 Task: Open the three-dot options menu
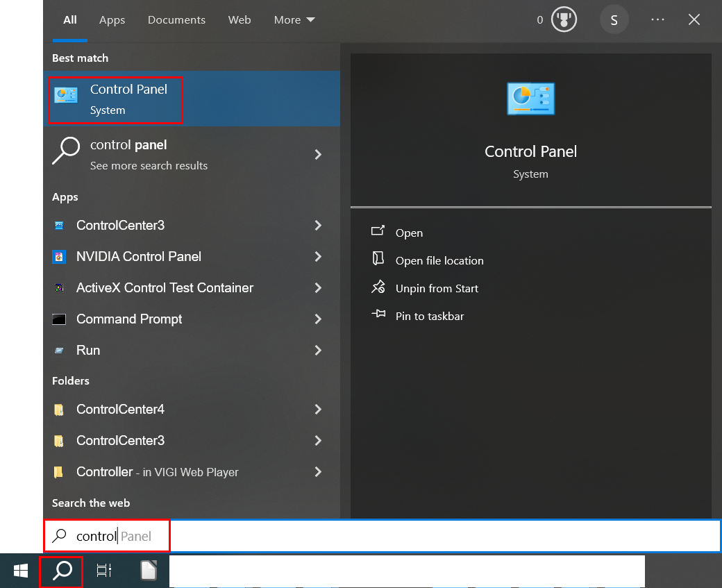(657, 20)
